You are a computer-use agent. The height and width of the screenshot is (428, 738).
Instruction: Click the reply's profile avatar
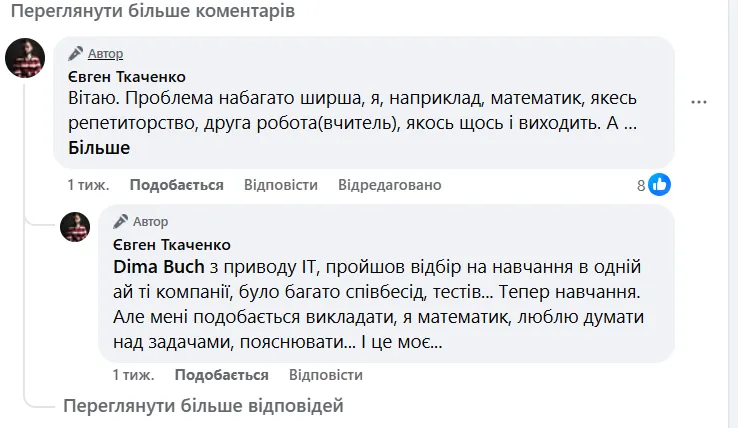coord(76,227)
